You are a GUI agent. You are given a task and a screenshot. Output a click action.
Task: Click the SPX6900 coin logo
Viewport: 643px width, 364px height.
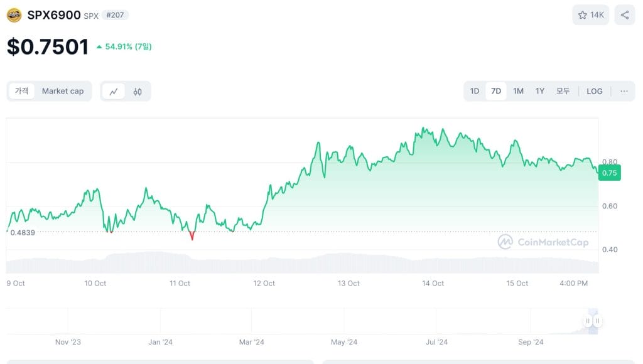14,15
